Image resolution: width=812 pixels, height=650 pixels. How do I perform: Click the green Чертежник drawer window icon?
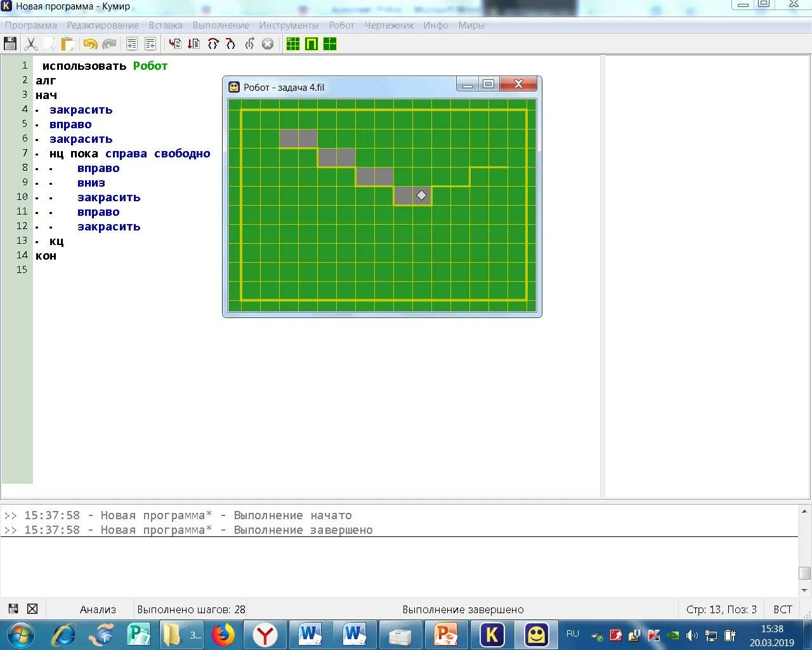[330, 44]
